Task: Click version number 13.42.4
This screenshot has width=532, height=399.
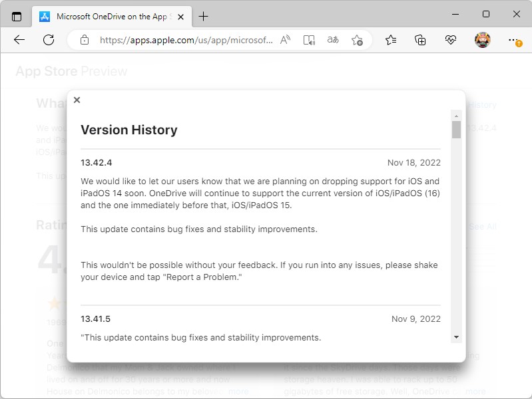Action: pos(97,163)
